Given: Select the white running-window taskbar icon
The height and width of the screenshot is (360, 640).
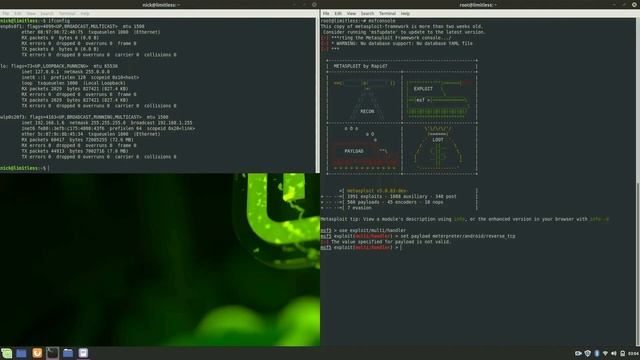Looking at the screenshot, I should pyautogui.click(x=83, y=353).
